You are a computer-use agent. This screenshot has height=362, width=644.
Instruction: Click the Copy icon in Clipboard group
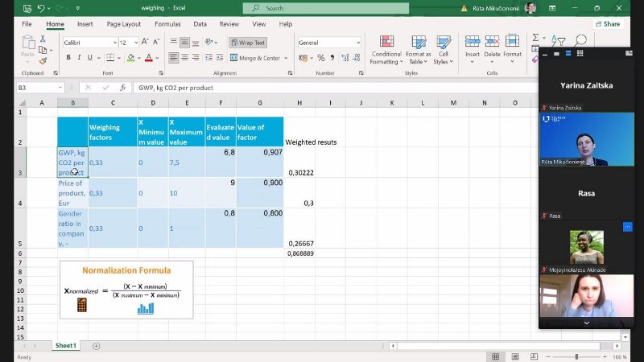click(43, 50)
